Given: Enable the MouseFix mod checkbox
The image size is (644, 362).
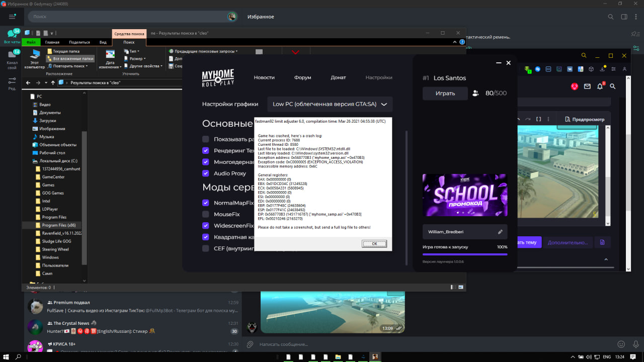Looking at the screenshot, I should point(205,214).
